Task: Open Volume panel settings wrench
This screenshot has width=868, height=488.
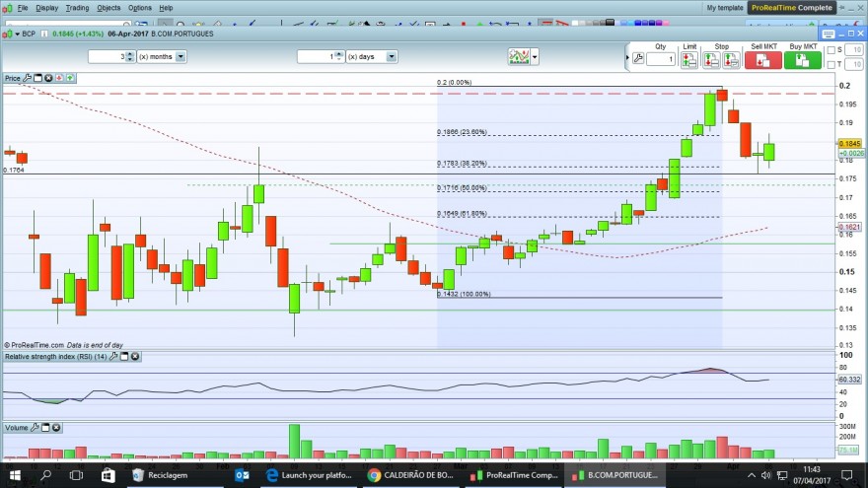Action: [x=35, y=427]
